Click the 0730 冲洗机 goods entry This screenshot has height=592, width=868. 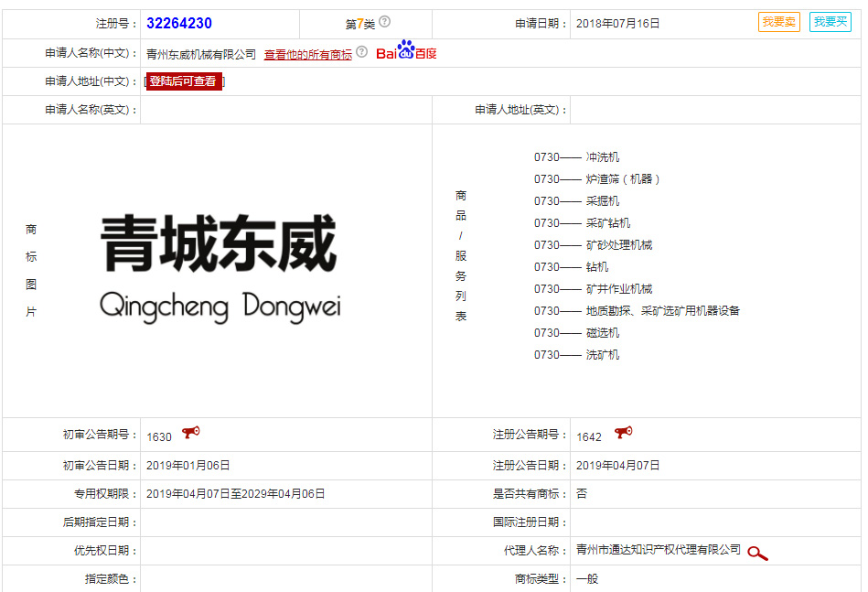coord(576,157)
